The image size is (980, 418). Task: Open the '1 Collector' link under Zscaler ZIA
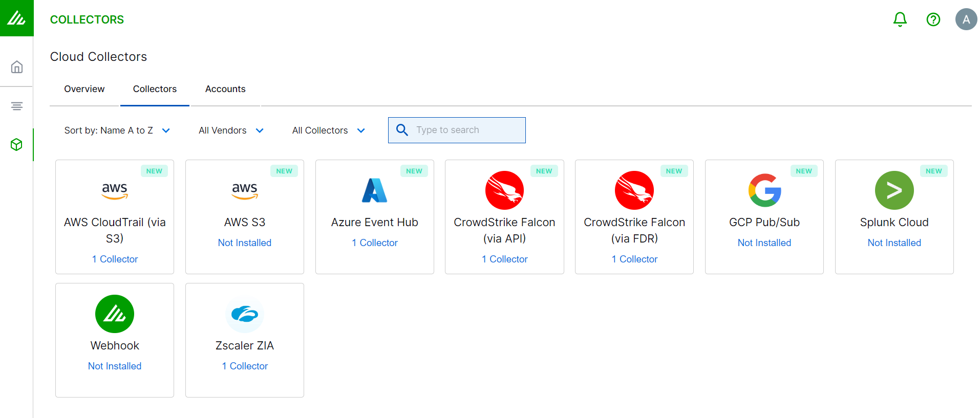tap(245, 366)
